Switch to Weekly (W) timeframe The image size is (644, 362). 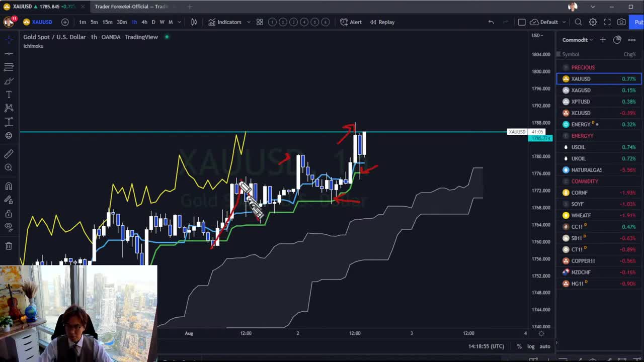(162, 22)
